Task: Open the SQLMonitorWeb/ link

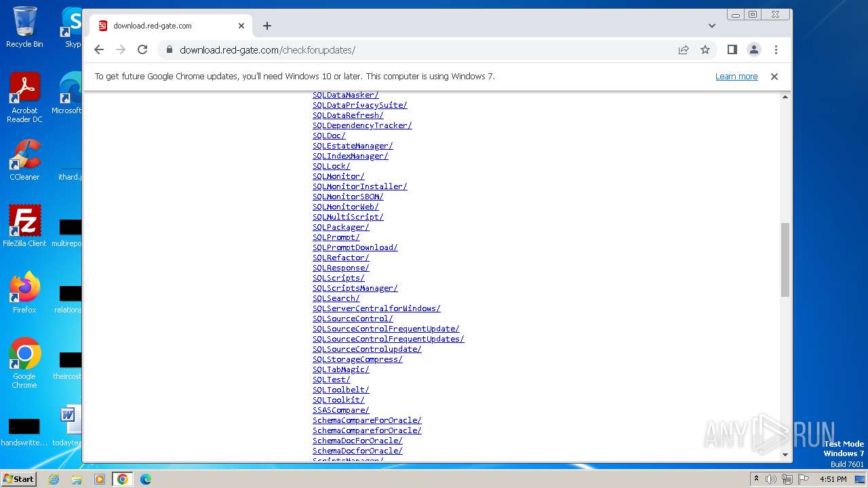Action: point(346,207)
